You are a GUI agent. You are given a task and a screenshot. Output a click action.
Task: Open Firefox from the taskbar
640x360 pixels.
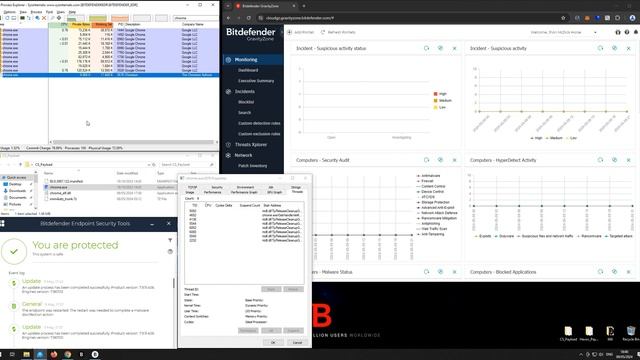[x=54, y=354]
